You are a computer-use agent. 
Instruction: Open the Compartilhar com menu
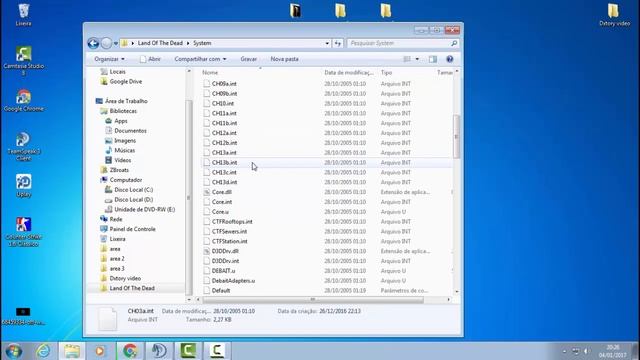coord(200,59)
